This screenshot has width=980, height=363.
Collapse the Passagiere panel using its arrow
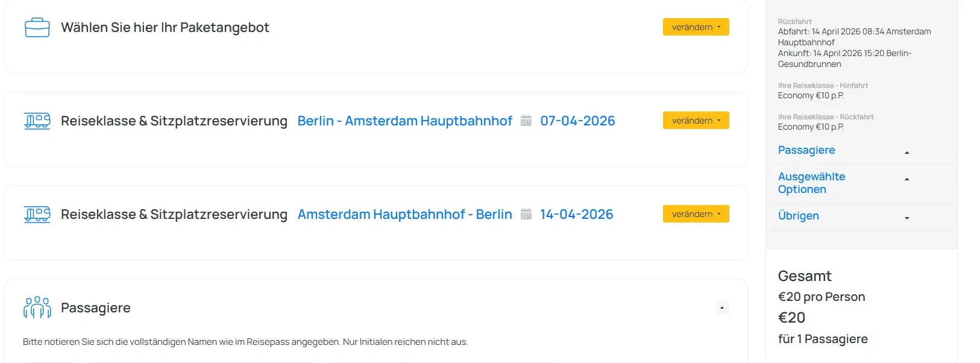click(x=721, y=308)
